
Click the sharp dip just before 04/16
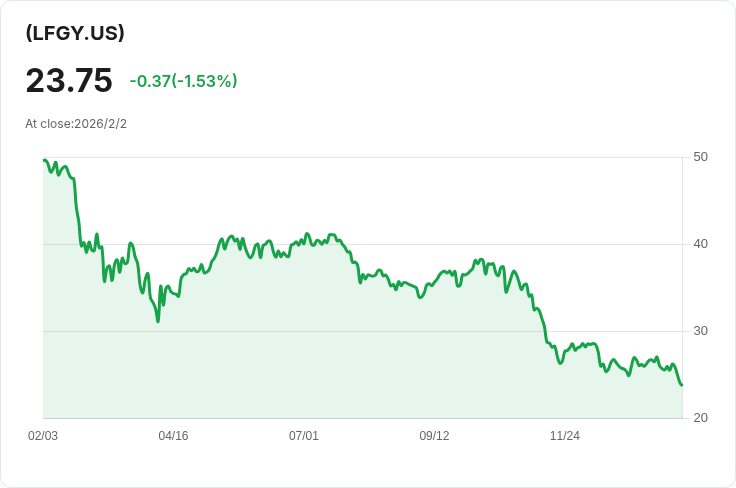click(x=158, y=320)
